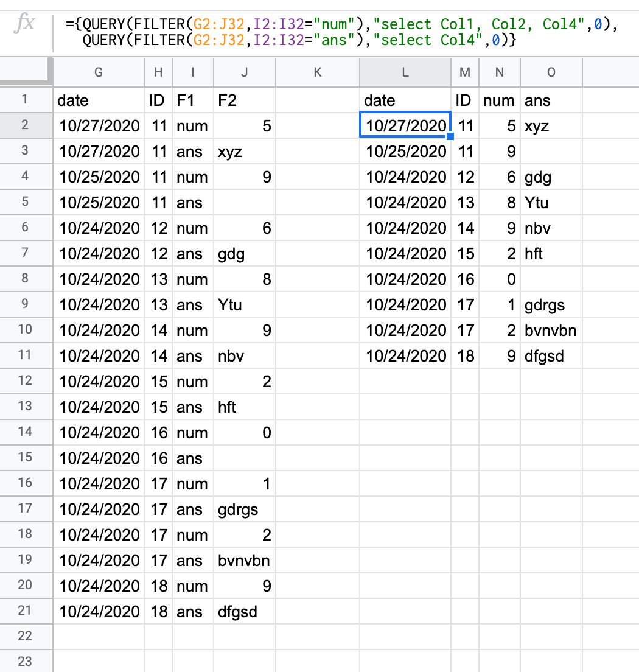Click cell G4 date 10/25/2020
This screenshot has width=639, height=672.
[99, 177]
